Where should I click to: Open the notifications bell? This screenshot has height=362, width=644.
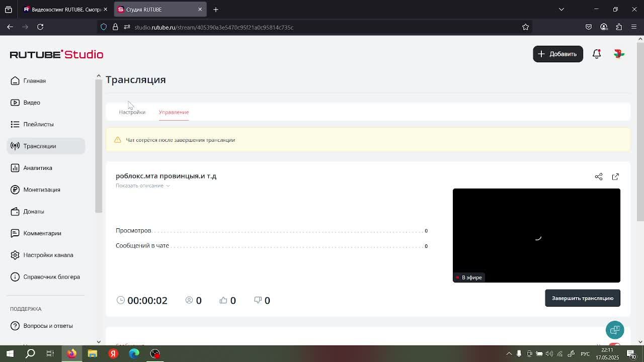[597, 54]
